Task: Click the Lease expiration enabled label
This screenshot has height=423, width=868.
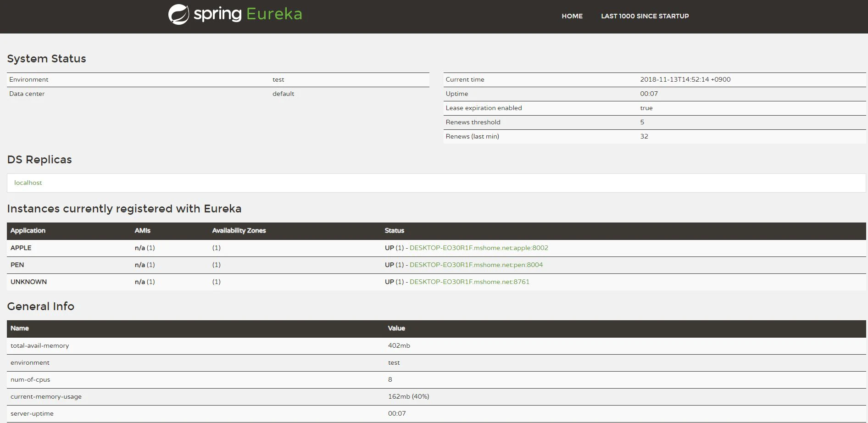Action: coord(484,108)
